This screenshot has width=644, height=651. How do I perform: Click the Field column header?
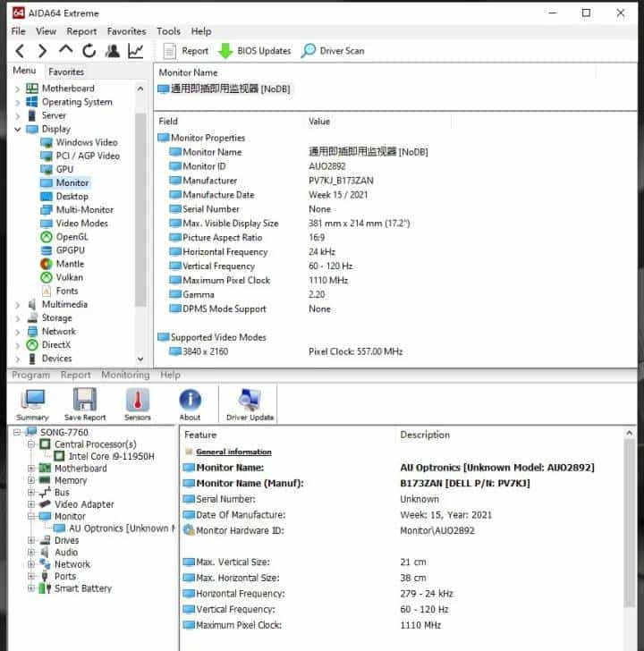(x=168, y=122)
